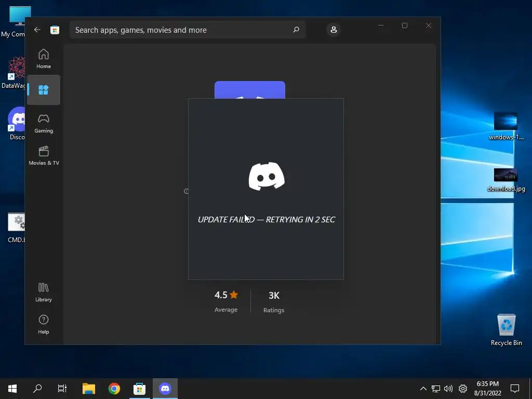Image resolution: width=532 pixels, height=399 pixels.
Task: Switch to the Gaming section
Action: 44,124
